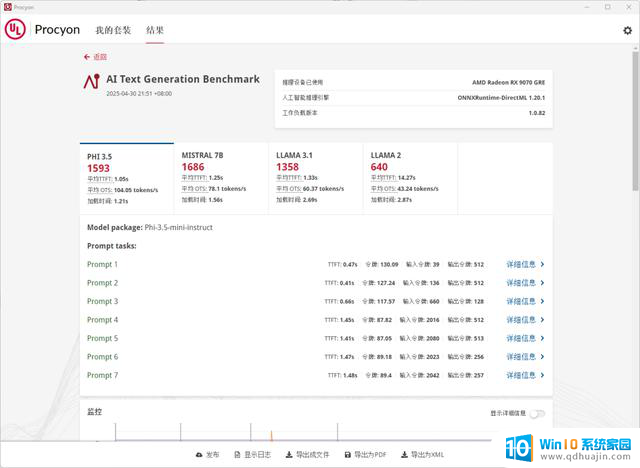Expand Prompt 1 details chevron
640x468 pixels.
pos(542,264)
